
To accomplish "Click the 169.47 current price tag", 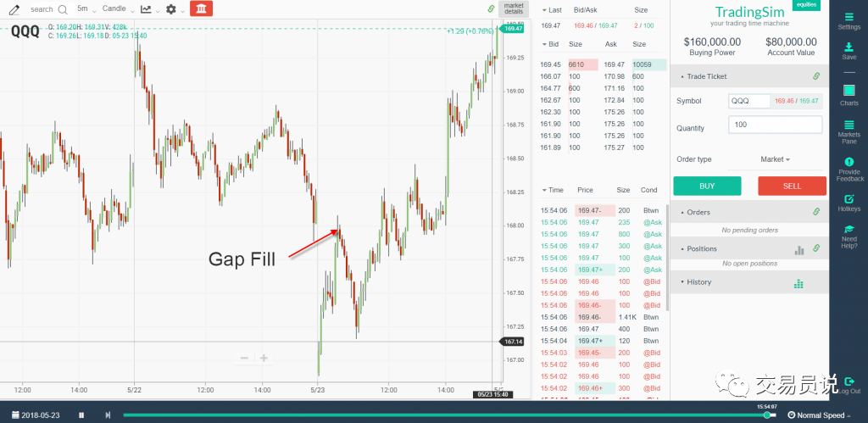I will (512, 28).
